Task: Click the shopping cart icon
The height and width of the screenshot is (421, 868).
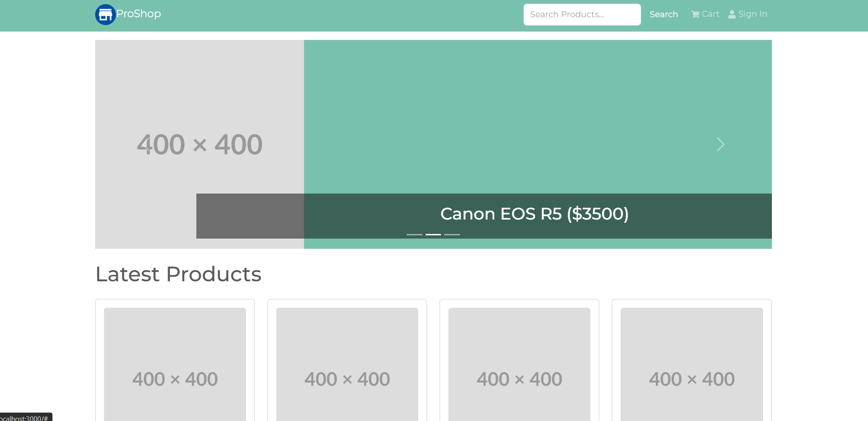Action: pos(695,14)
